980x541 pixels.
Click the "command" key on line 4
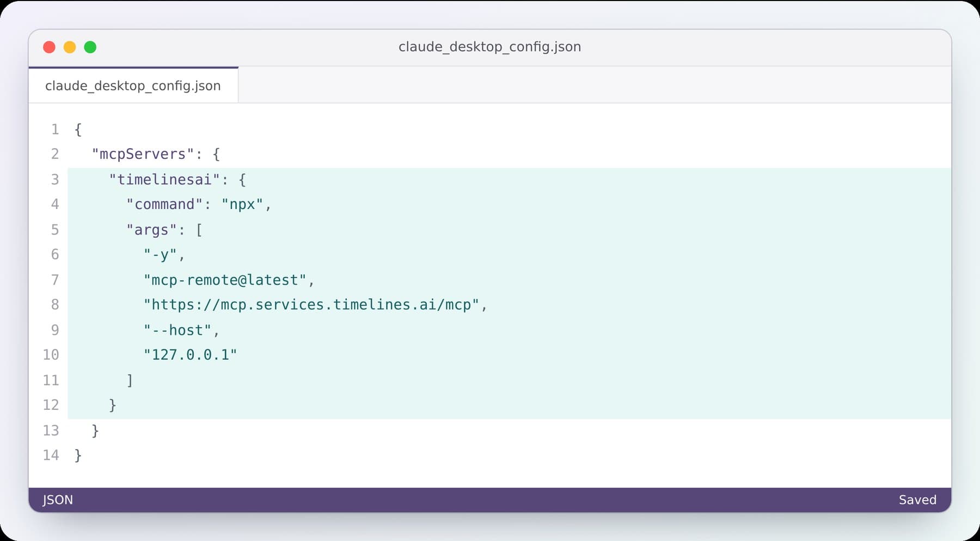point(164,204)
